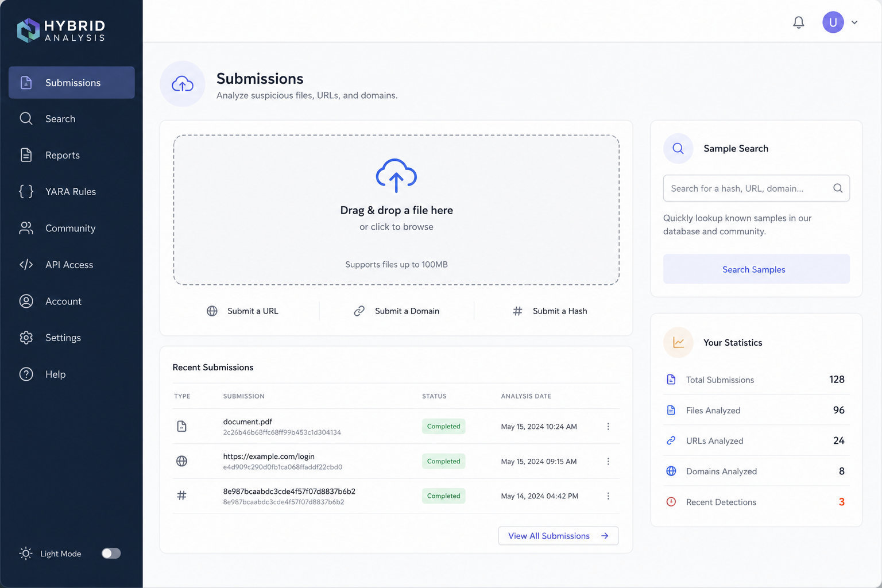Click the URLs Analyzed link icon
The width and height of the screenshot is (882, 588).
coord(671,440)
